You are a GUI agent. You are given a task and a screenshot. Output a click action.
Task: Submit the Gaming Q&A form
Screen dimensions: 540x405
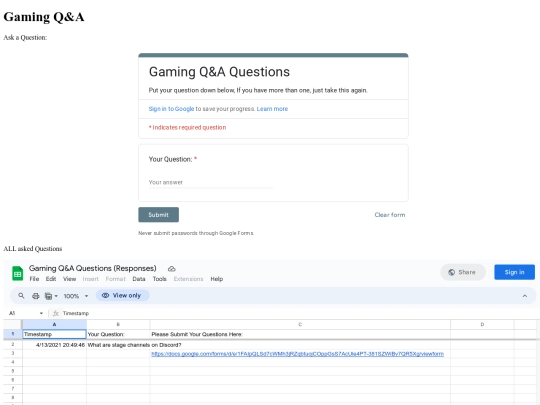(x=158, y=215)
